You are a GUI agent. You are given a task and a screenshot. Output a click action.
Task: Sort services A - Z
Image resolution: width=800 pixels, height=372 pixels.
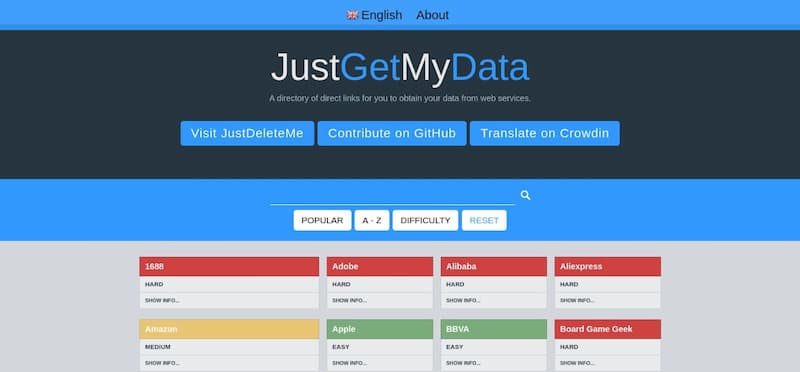(x=372, y=220)
